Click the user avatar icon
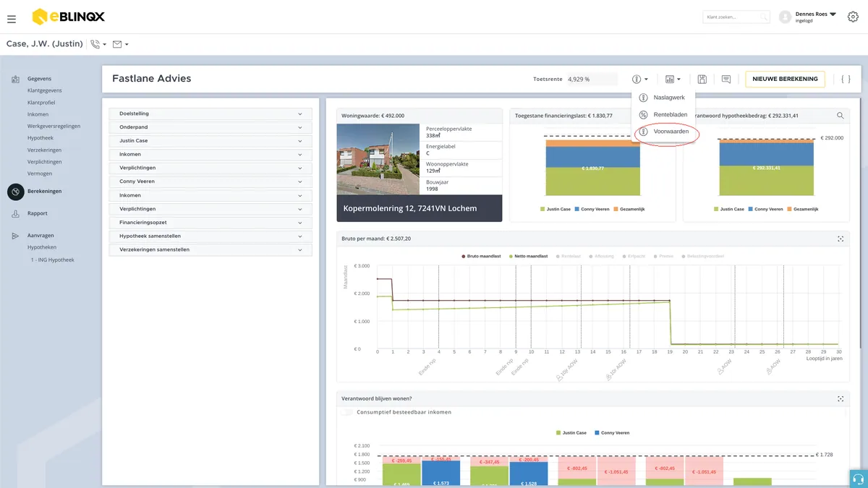 tap(786, 17)
